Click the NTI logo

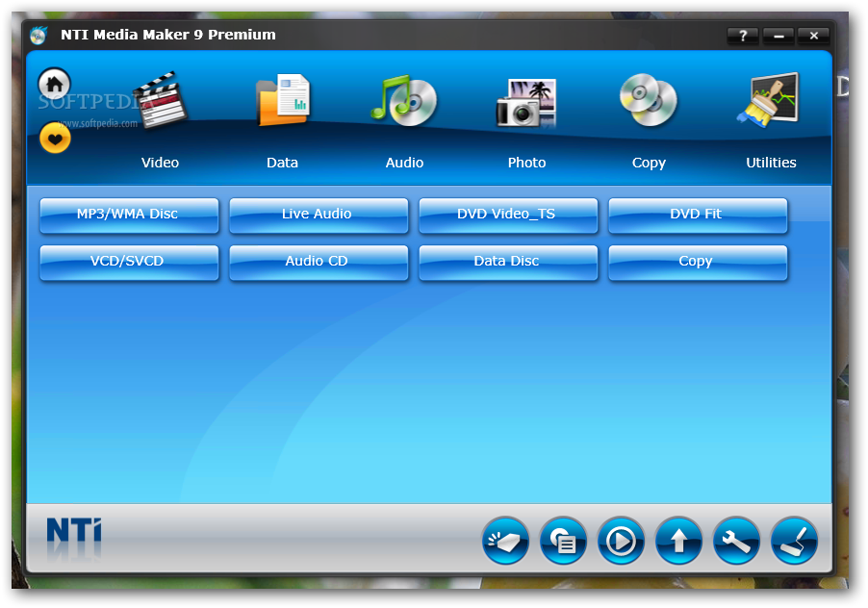(74, 531)
